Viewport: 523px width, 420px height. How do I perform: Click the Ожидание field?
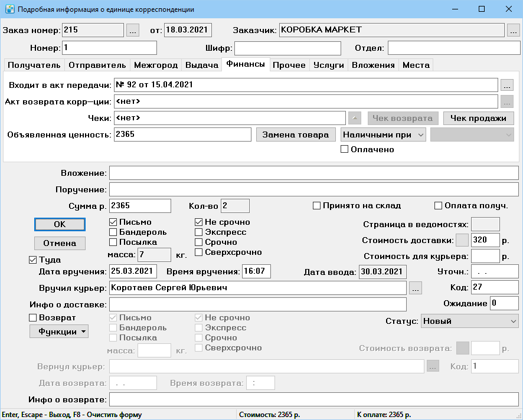point(504,304)
